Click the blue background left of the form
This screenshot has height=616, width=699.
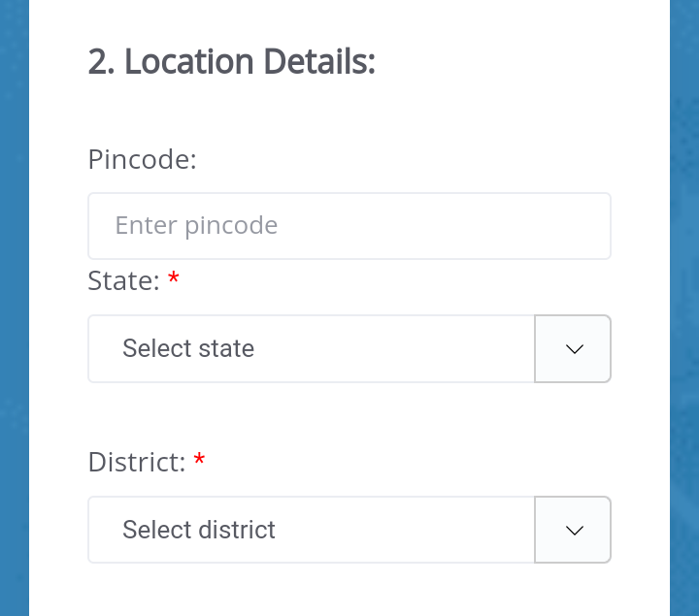pyautogui.click(x=14, y=310)
